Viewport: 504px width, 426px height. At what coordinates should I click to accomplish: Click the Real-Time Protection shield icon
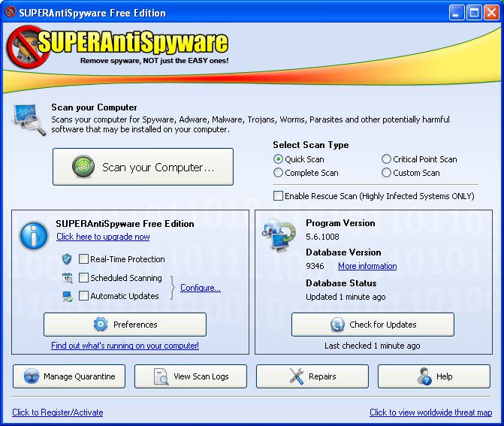(x=67, y=259)
